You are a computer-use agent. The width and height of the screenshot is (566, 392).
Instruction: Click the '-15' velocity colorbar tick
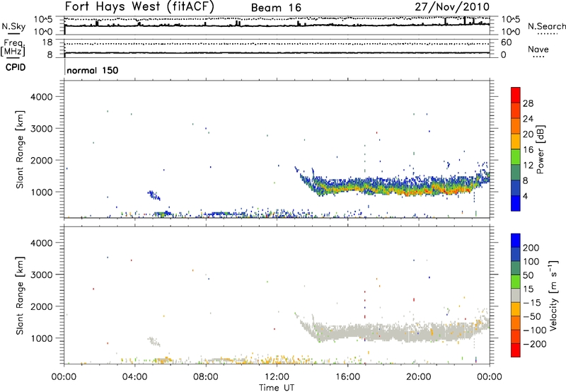[x=532, y=303]
